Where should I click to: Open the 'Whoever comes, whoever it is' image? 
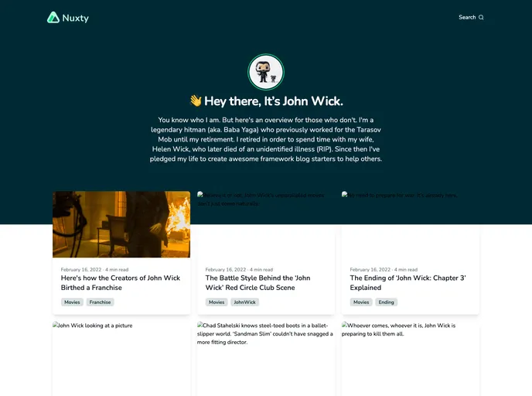410,360
